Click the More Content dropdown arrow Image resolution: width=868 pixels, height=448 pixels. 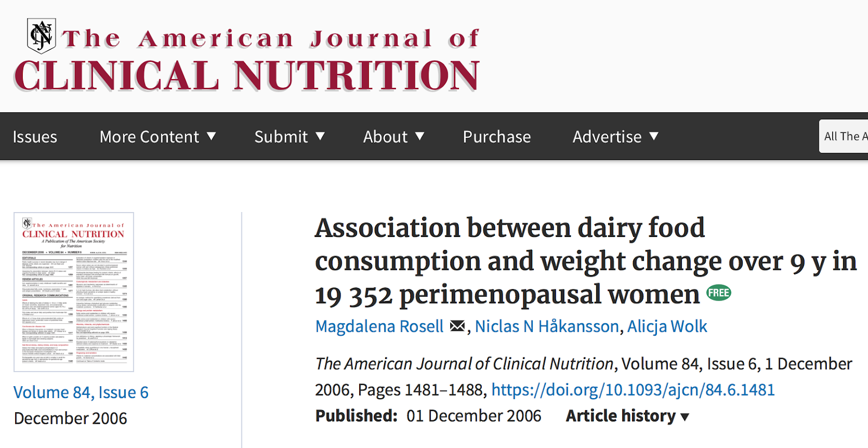[212, 136]
